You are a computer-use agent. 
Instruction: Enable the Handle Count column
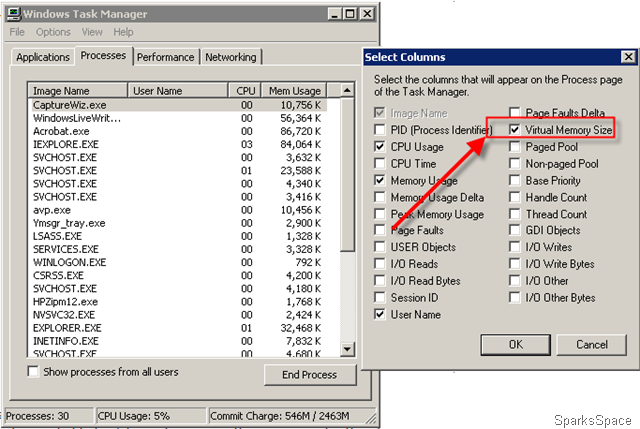pos(515,197)
